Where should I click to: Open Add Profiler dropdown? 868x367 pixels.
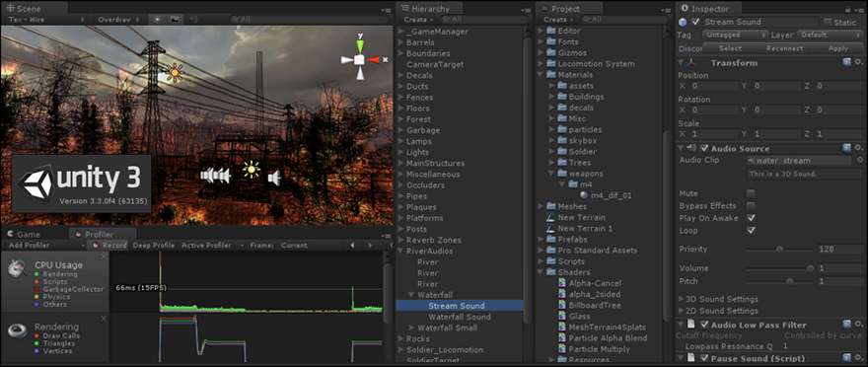[45, 246]
